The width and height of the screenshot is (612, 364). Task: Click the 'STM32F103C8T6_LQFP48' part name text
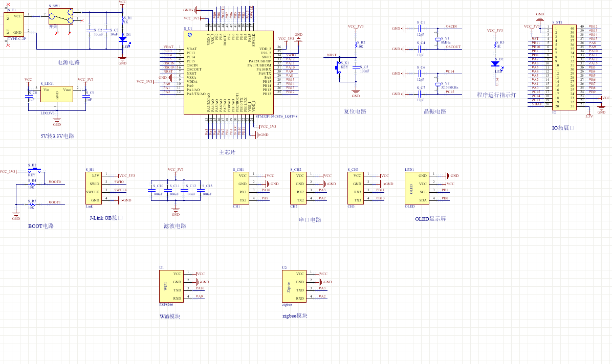pos(276,116)
